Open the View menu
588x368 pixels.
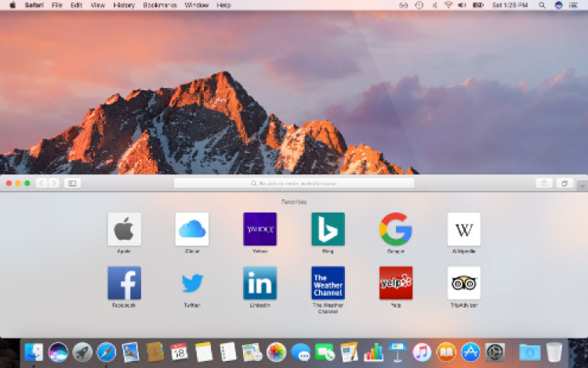(x=97, y=5)
